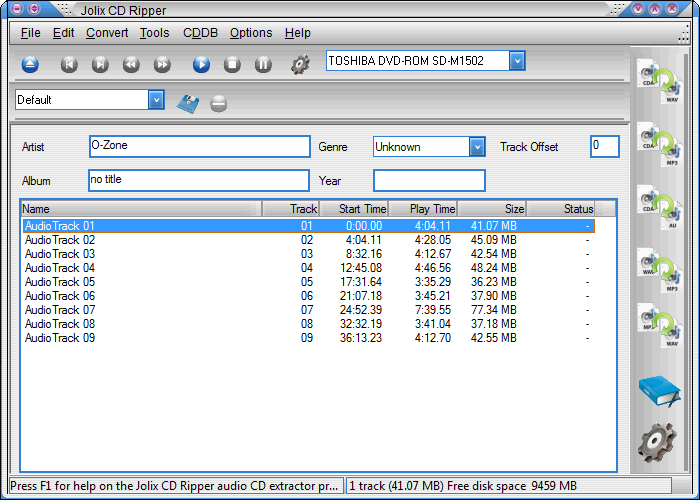Fast forward the current track
Viewport: 700px width, 500px height.
162,65
